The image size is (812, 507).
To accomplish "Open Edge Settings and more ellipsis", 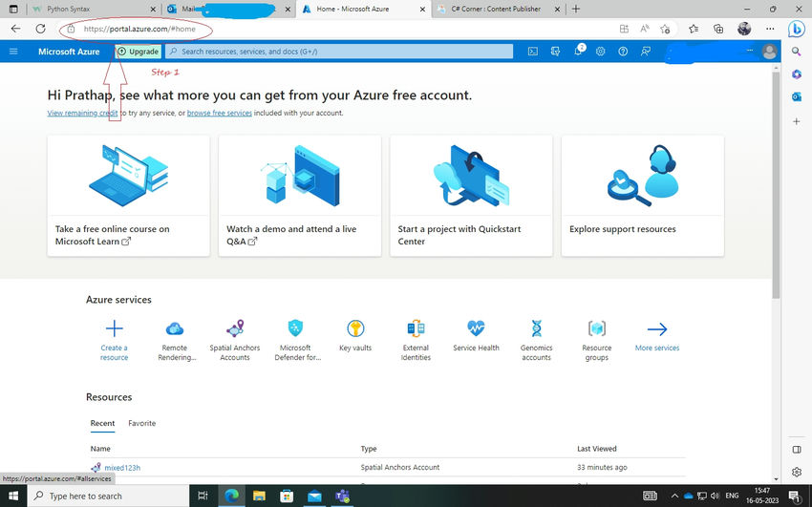I will click(x=770, y=29).
